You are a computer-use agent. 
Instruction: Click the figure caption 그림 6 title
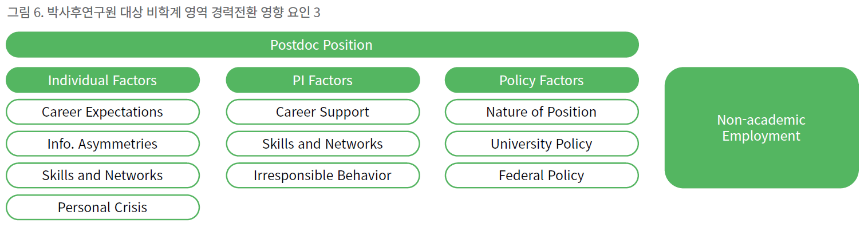(x=163, y=13)
